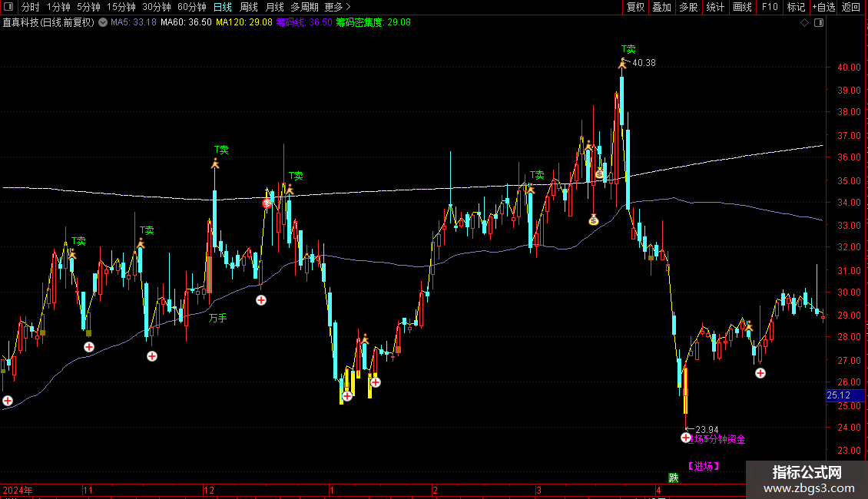Click the 25.12 current price tag
Image resolution: width=868 pixels, height=499 pixels.
(x=845, y=395)
